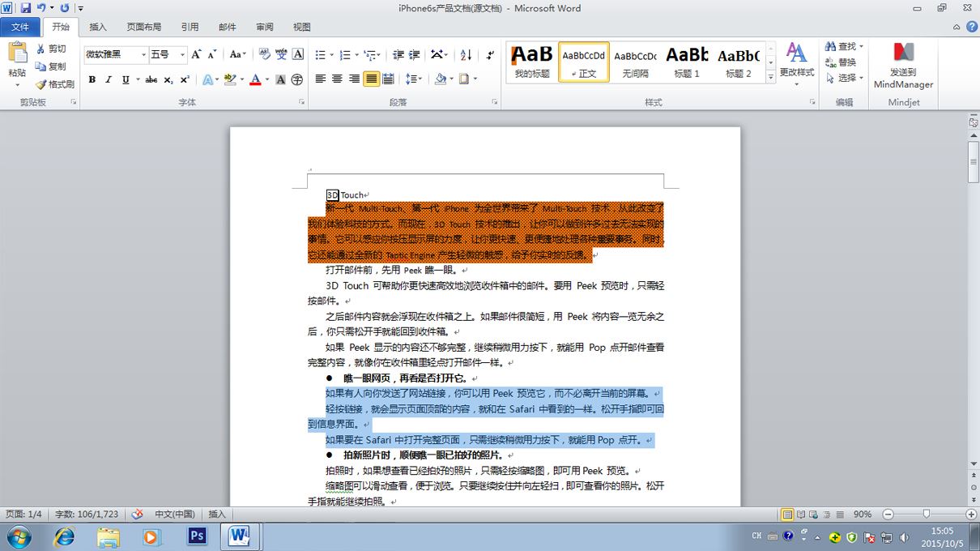This screenshot has height=551, width=980.
Task: Click the Character Border icon
Action: click(x=298, y=54)
